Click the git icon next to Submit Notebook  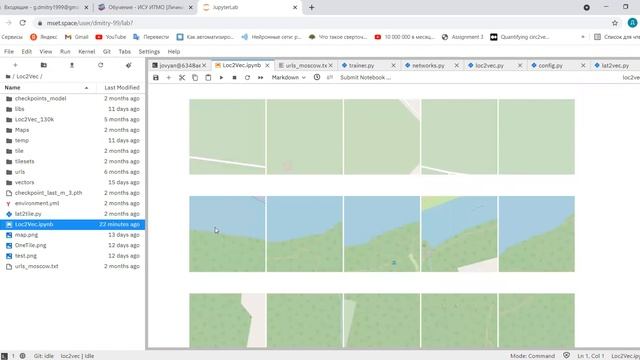pos(330,78)
